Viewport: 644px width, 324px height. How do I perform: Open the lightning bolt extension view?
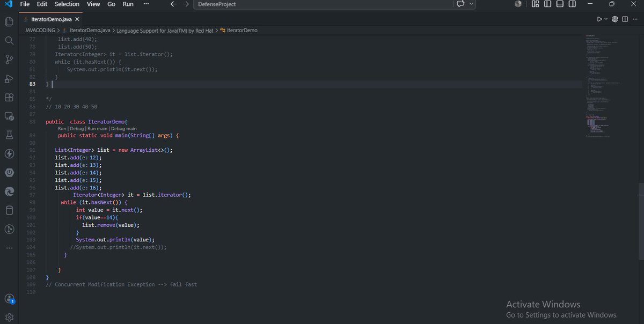[x=9, y=154]
